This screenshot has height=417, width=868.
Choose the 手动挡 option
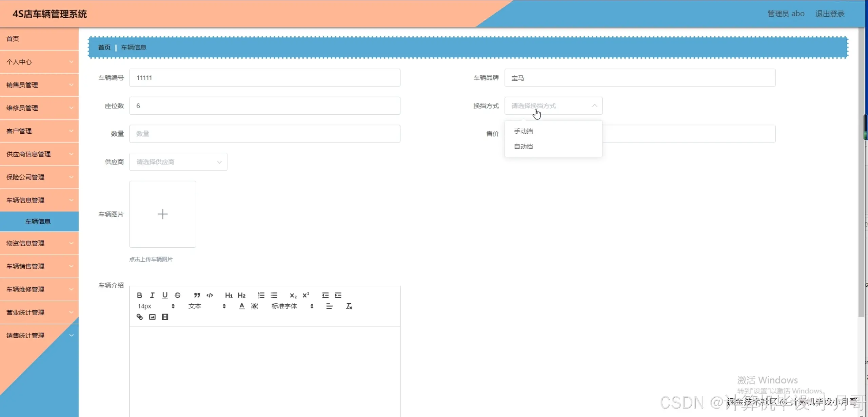[524, 131]
